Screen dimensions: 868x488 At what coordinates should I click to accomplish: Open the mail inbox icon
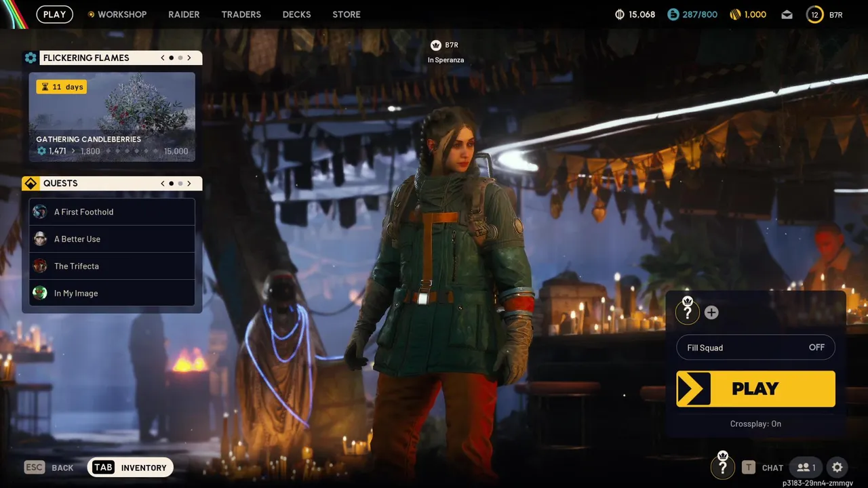coord(787,14)
